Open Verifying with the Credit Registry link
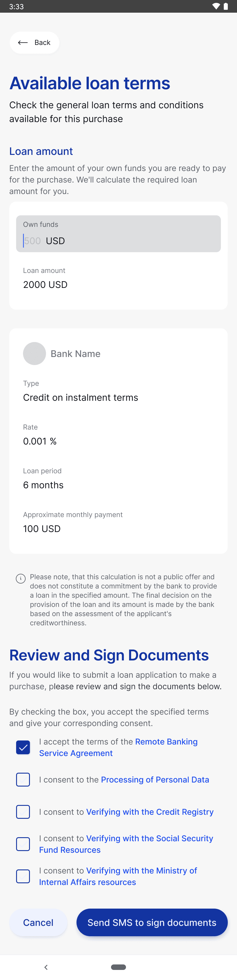This screenshot has height=980, width=237. tap(150, 812)
